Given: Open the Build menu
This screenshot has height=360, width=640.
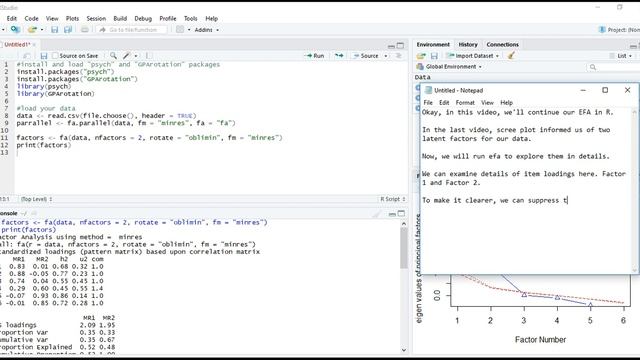Looking at the screenshot, I should (120, 18).
